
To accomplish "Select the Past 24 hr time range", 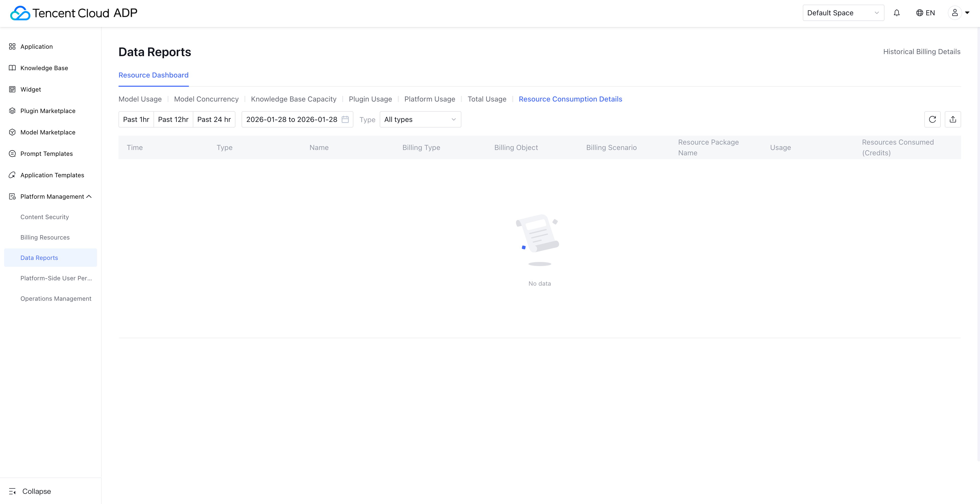I will point(214,119).
